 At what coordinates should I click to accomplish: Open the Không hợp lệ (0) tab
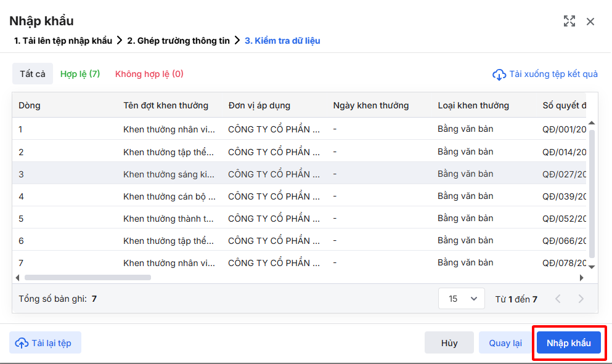tap(149, 74)
